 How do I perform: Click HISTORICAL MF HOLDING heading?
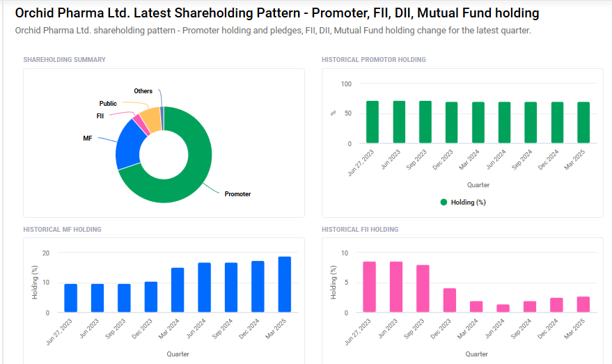(62, 230)
